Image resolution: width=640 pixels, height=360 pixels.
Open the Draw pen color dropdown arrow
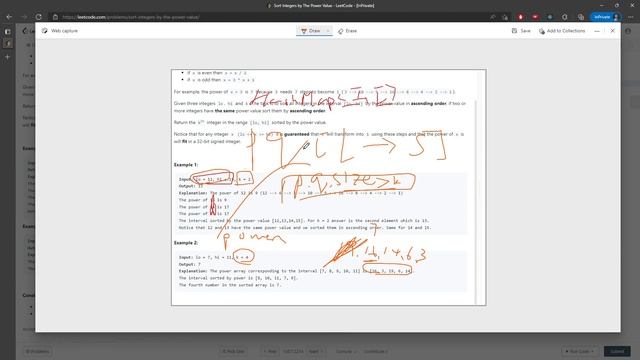point(328,31)
